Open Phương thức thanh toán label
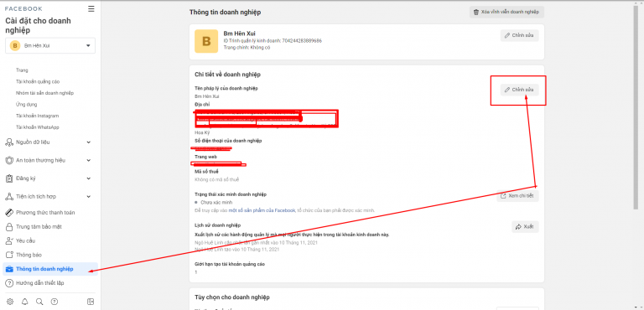Image resolution: width=644 pixels, height=310 pixels. click(45, 212)
